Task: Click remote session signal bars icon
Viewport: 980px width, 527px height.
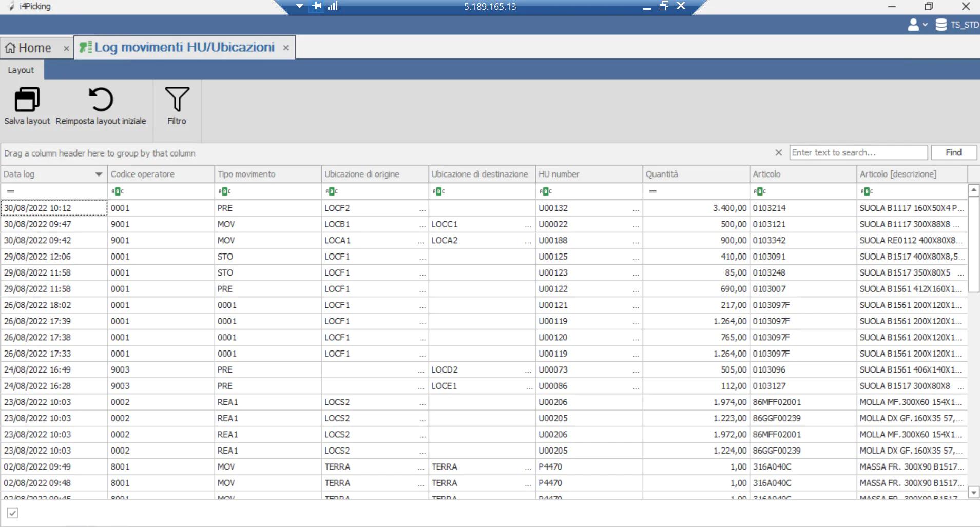Action: (333, 6)
